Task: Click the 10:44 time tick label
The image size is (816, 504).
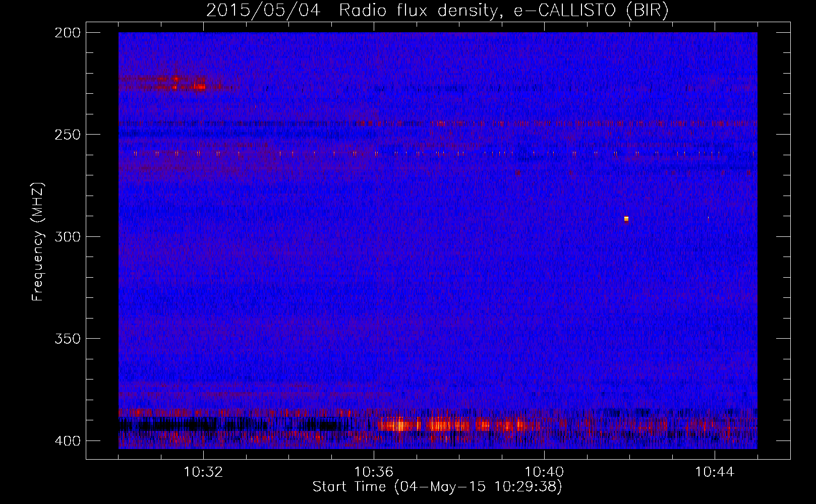Action: tap(715, 472)
